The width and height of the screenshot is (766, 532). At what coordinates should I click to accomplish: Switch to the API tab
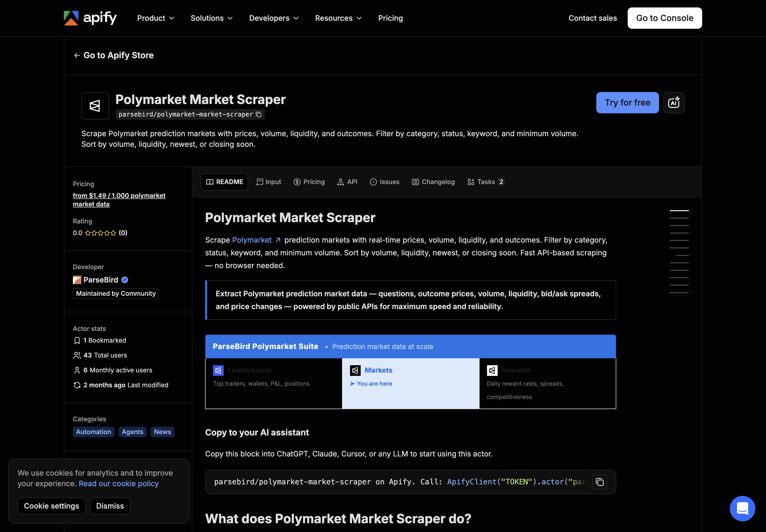click(347, 182)
